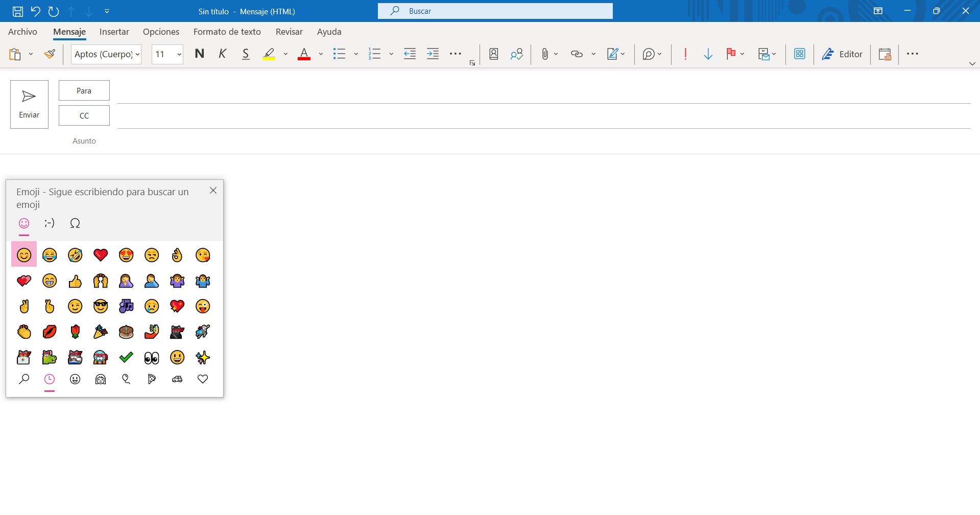The height and width of the screenshot is (515, 980).
Task: Click the Paste clipboard icon
Action: pyautogui.click(x=15, y=54)
